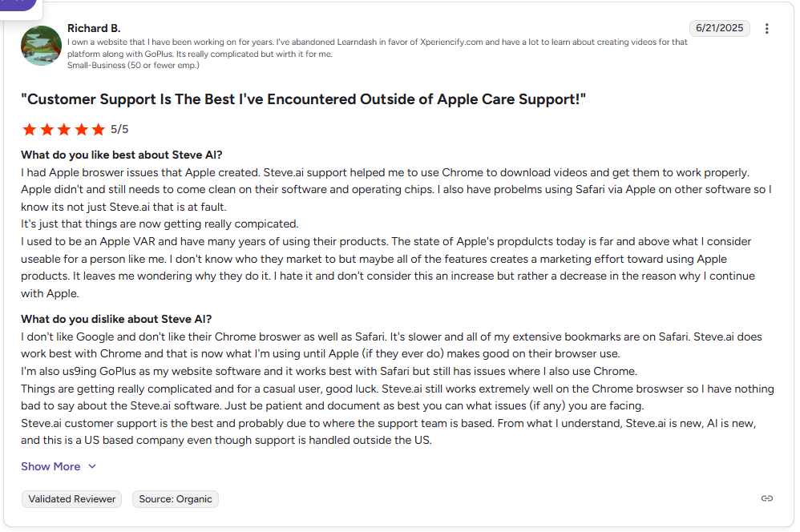
Task: Copy review link using chain icon
Action: pos(767,498)
